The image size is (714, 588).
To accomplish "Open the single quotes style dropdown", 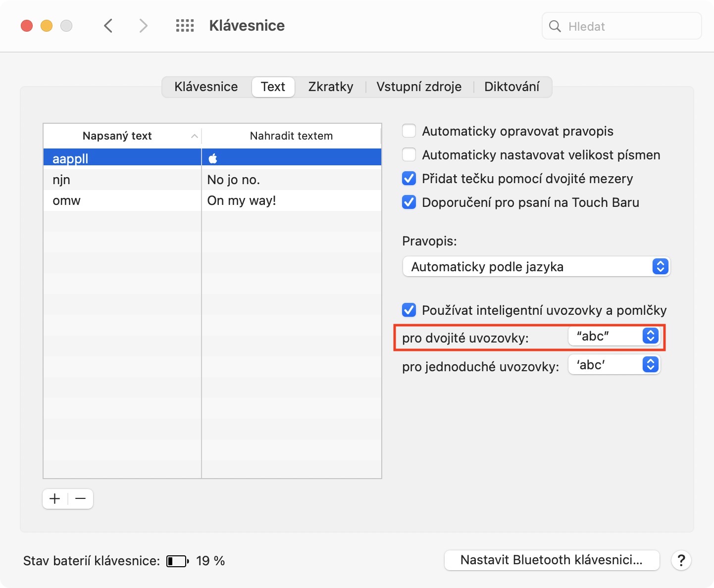I will click(x=614, y=365).
